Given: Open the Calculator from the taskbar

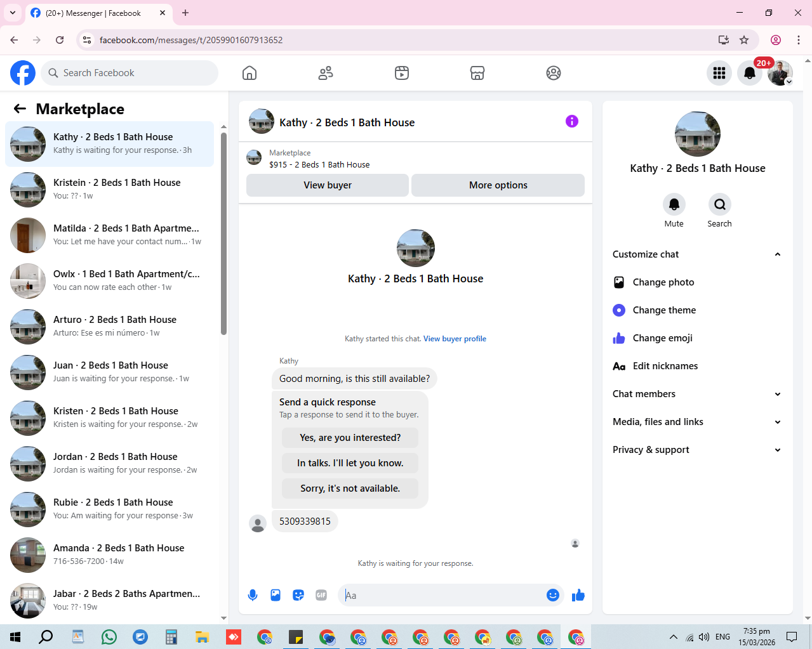Looking at the screenshot, I should click(171, 637).
